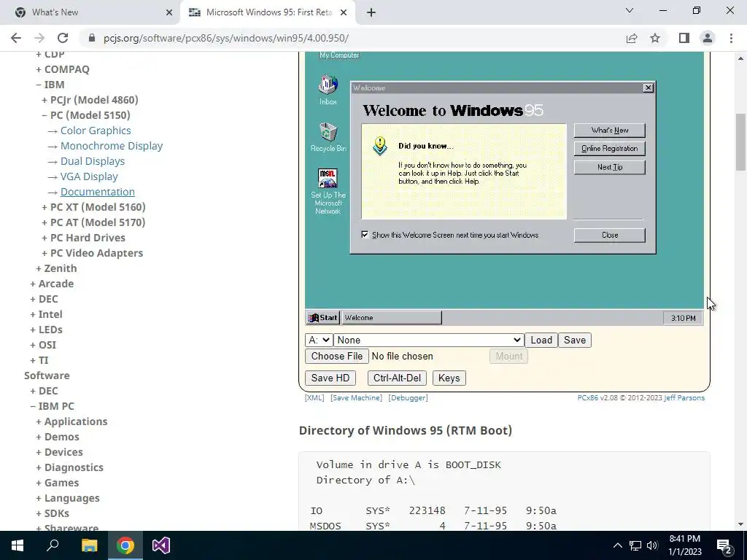
Task: Open tab search chevron
Action: pyautogui.click(x=630, y=10)
